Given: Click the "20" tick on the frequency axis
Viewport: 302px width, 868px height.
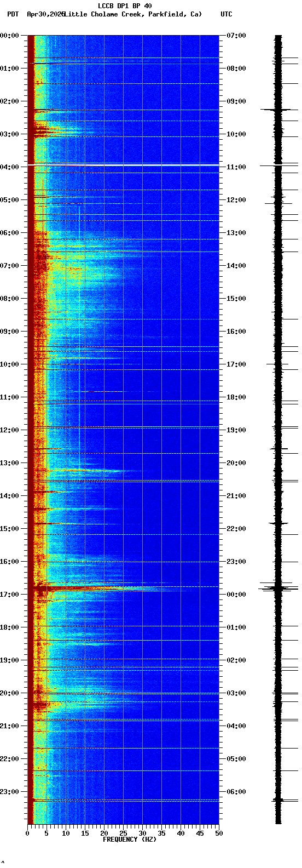Looking at the screenshot, I should click(104, 833).
